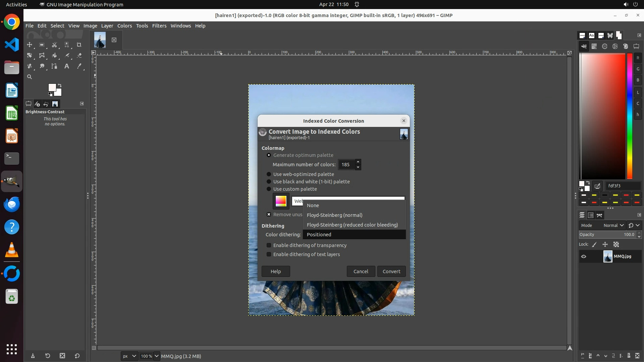Open the layer Mode Normal dropdown

(x=613, y=226)
